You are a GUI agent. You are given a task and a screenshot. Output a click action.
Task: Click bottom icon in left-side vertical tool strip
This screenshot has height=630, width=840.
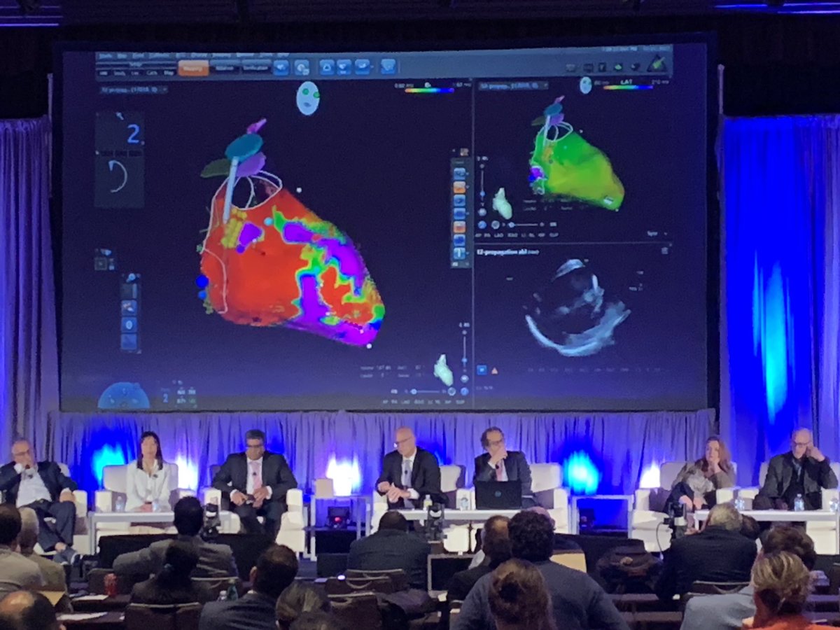tap(129, 341)
